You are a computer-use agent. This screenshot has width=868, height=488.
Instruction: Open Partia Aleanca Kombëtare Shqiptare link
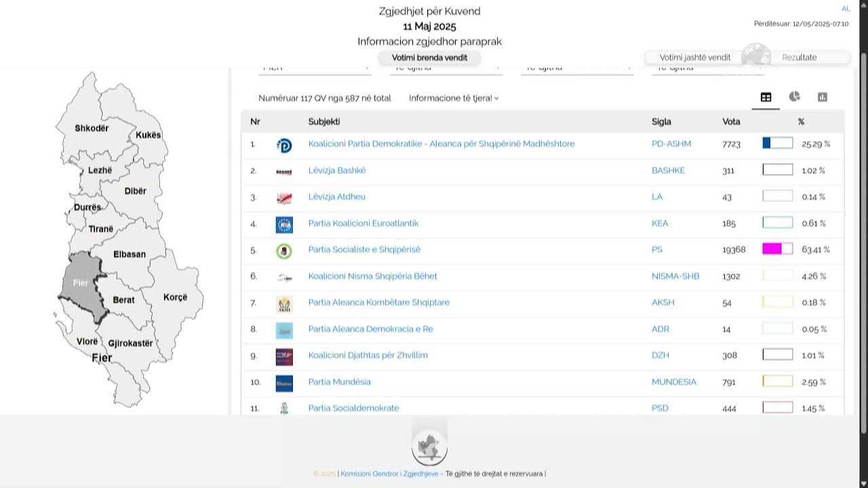(379, 302)
